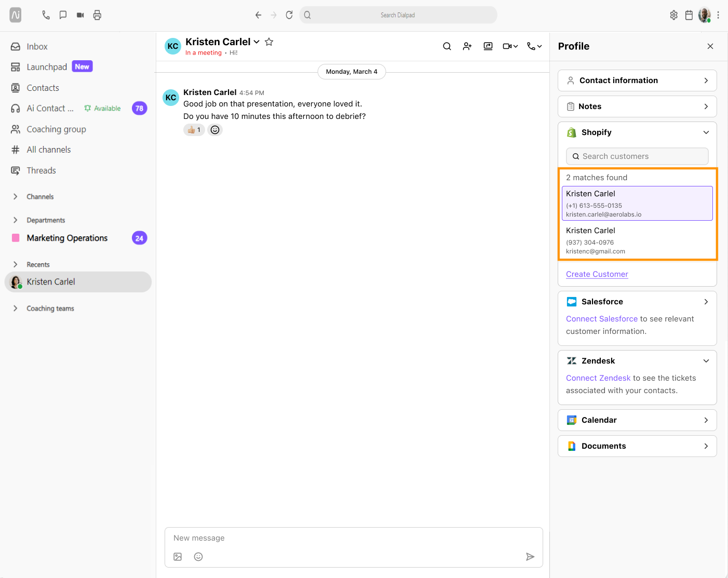Add a person to the conversation

[x=467, y=46]
